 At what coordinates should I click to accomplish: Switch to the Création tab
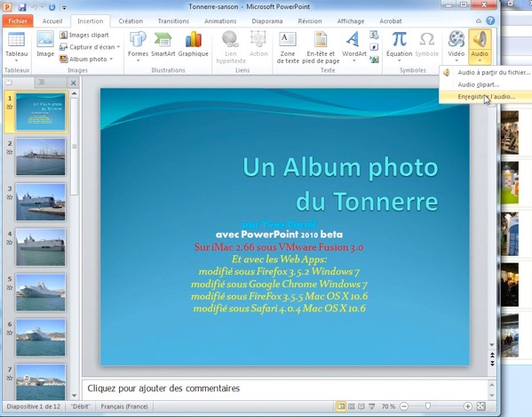[131, 20]
